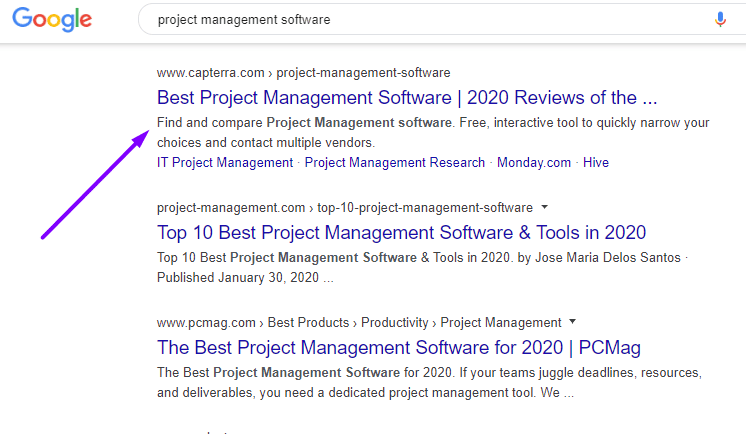746x434 pixels.
Task: Click the project-management.com breadcrumb URL text
Action: (x=345, y=208)
